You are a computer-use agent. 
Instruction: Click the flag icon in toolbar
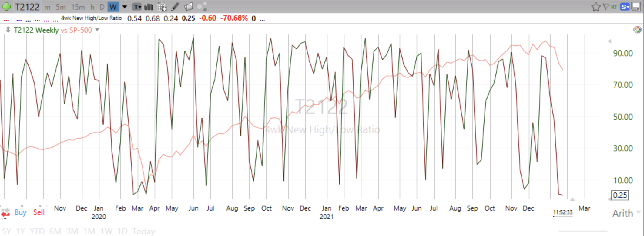pos(606,7)
